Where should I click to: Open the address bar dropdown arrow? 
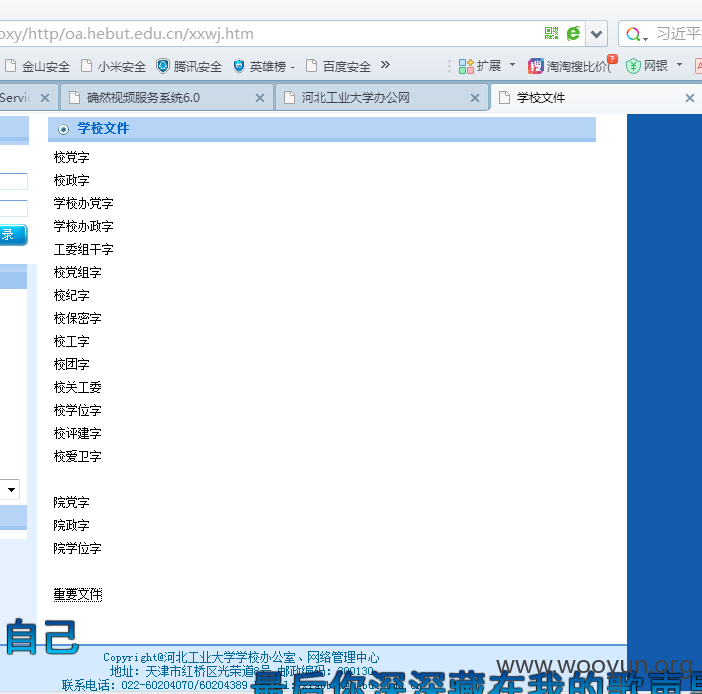click(596, 34)
